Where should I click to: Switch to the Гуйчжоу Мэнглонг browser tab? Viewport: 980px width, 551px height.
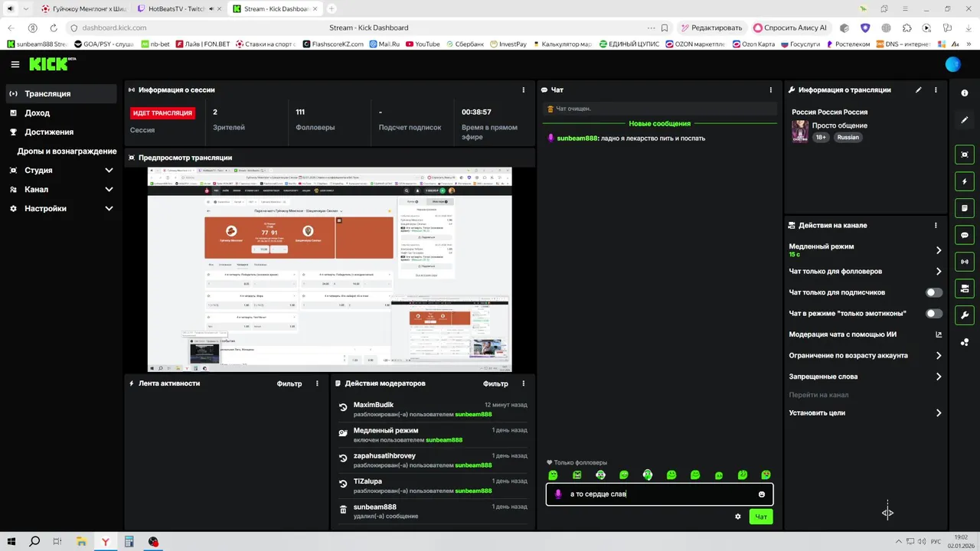coord(84,8)
